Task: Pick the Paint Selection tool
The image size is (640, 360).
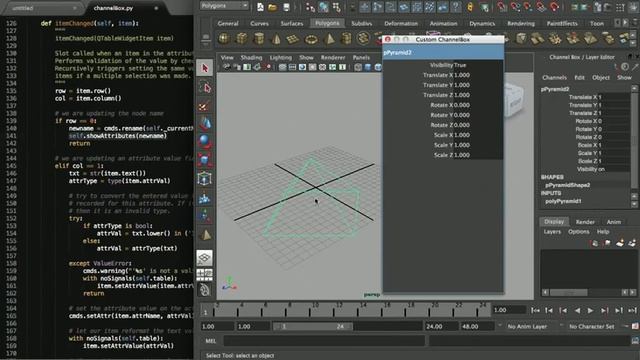Action: tap(204, 105)
